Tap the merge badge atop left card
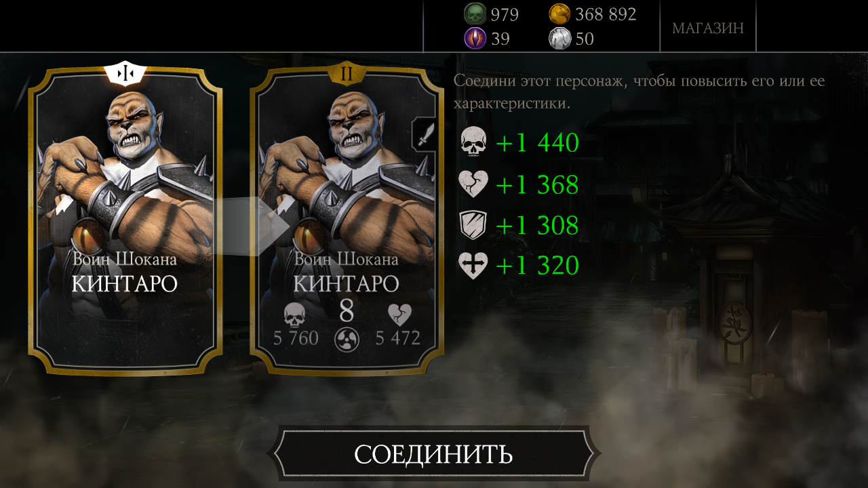Image resolution: width=868 pixels, height=488 pixels. [x=125, y=73]
